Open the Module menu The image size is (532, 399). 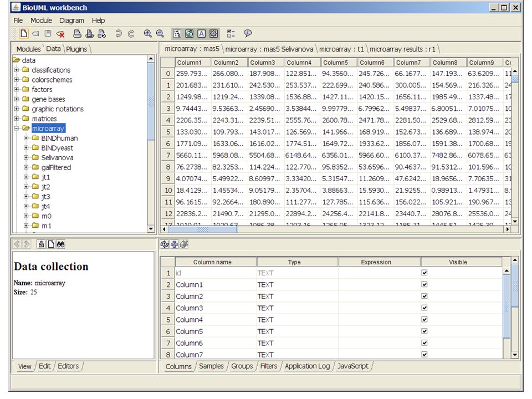41,21
